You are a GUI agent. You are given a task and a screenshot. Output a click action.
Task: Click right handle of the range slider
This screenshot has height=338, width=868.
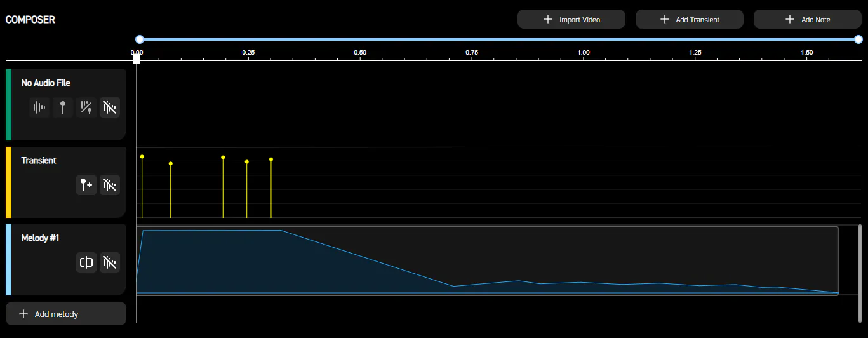click(x=858, y=39)
